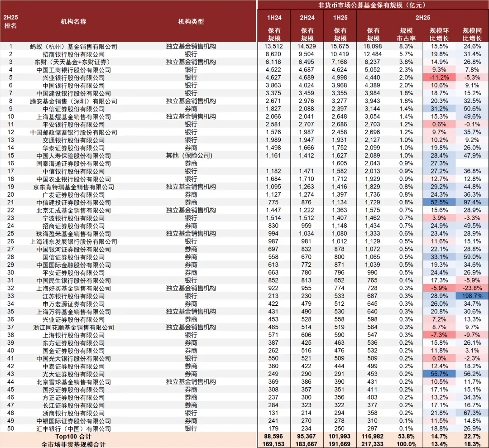The height and width of the screenshot is (448, 489).
Task: Click 长江证券股份有限公司 name
Action: 74,405
